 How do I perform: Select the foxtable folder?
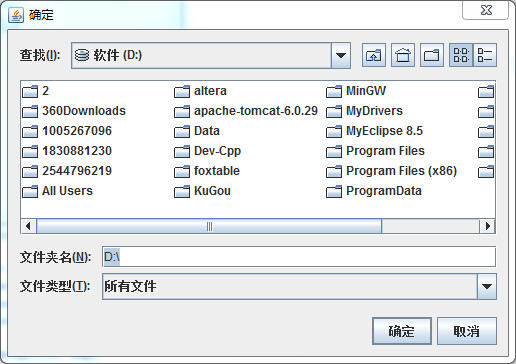click(x=207, y=171)
